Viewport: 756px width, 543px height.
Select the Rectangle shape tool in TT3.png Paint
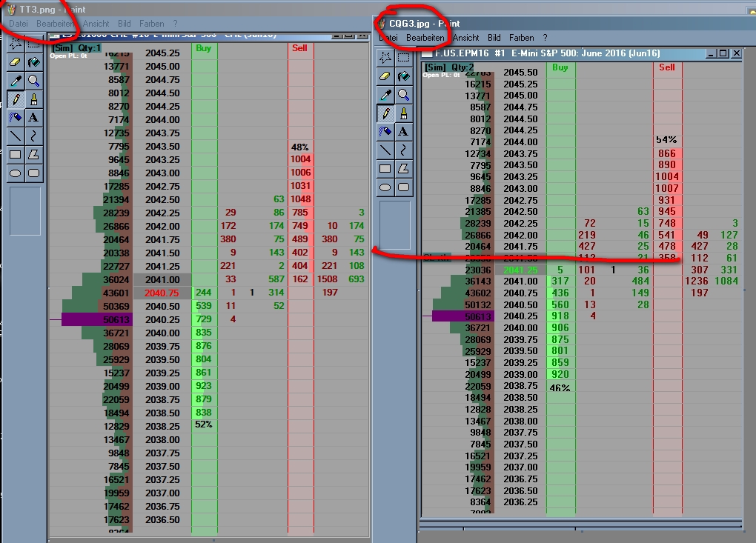[x=16, y=155]
